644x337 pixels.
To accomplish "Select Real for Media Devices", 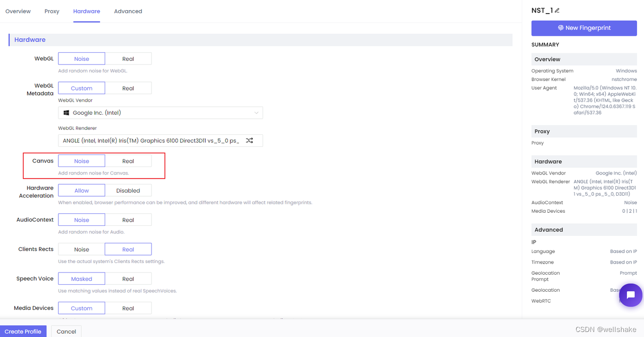I will 128,308.
